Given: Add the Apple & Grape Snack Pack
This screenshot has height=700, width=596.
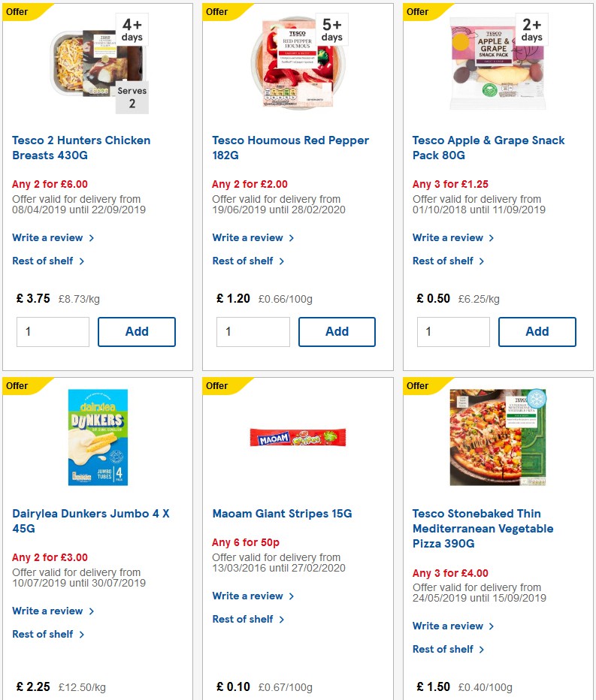Looking at the screenshot, I should (537, 331).
